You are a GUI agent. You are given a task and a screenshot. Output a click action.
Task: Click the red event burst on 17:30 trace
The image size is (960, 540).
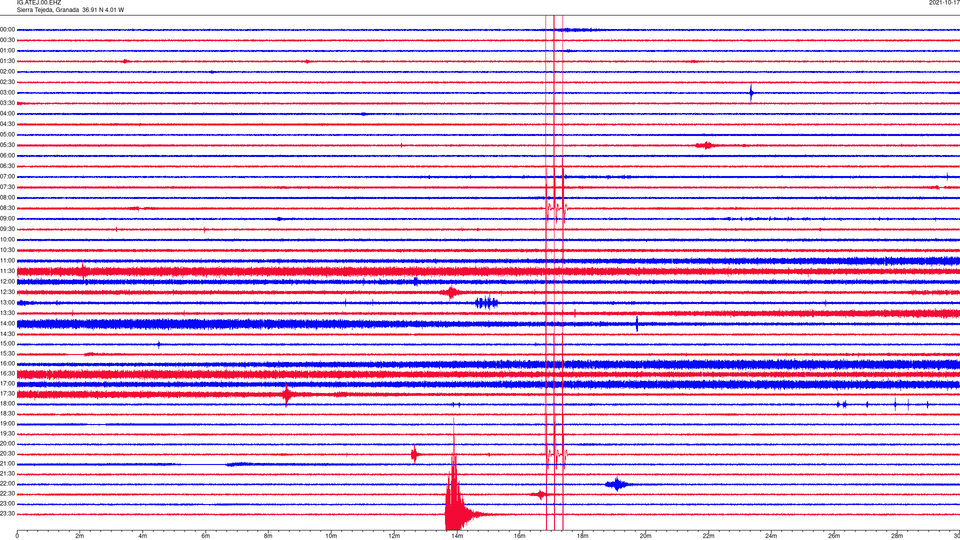tap(287, 394)
